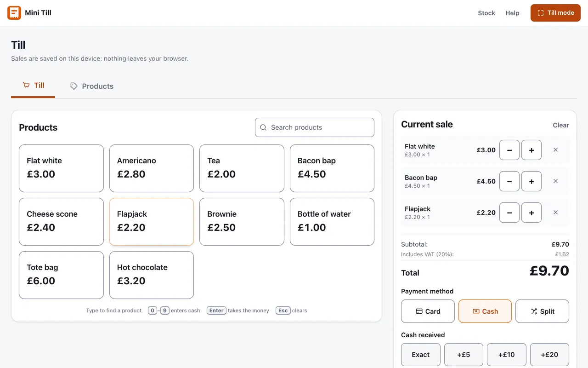
Task: Click the Enter key hint badge
Action: [x=216, y=310]
